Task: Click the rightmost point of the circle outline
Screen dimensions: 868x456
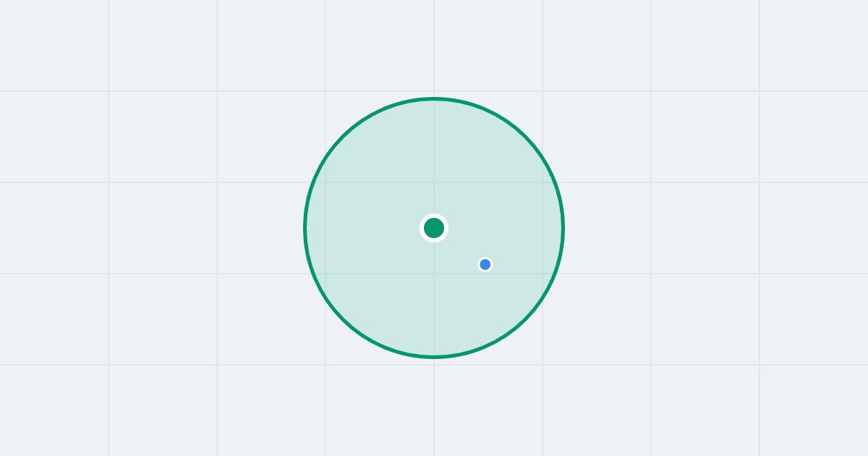Action: click(563, 228)
